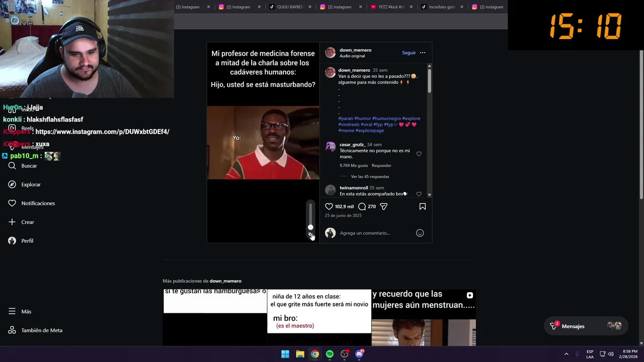Open the #explorepage hashtag link
Image resolution: width=644 pixels, height=362 pixels.
(369, 131)
